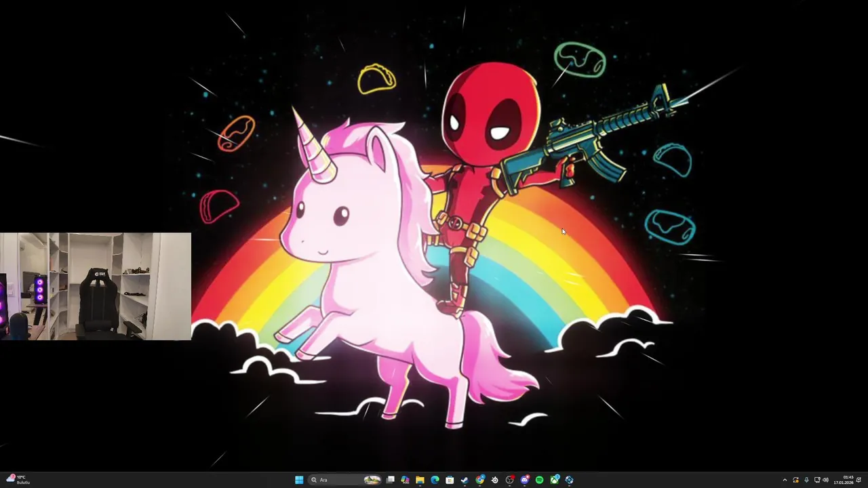Open Steam from the taskbar
868x488 pixels.
465,480
